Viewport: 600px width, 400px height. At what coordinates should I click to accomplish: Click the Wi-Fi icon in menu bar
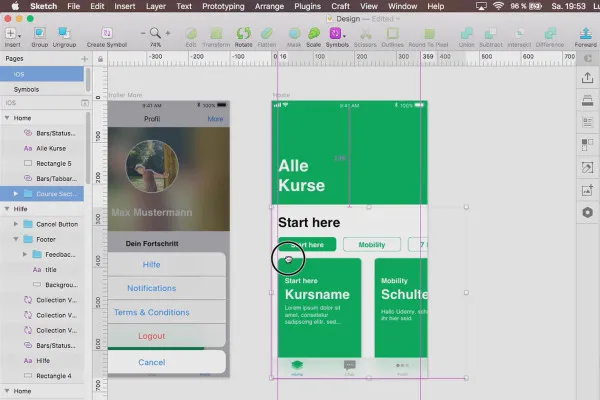[498, 6]
